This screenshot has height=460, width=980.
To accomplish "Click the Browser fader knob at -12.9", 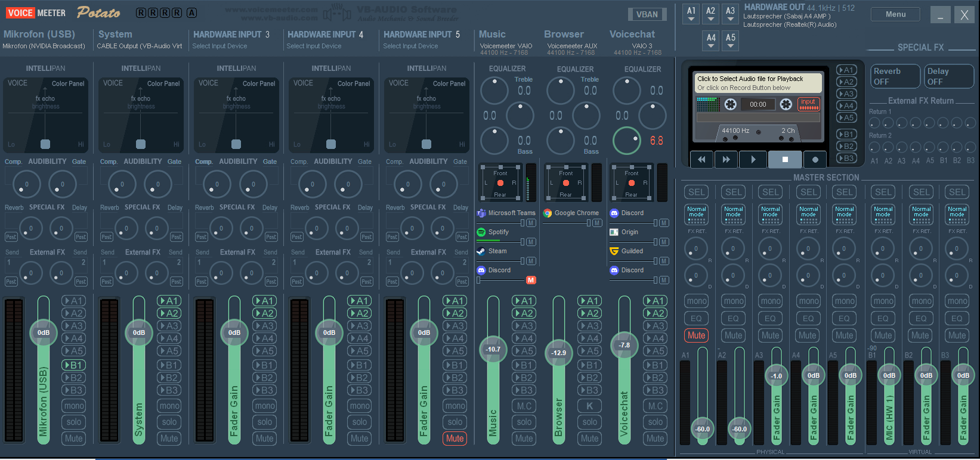I will pyautogui.click(x=559, y=353).
